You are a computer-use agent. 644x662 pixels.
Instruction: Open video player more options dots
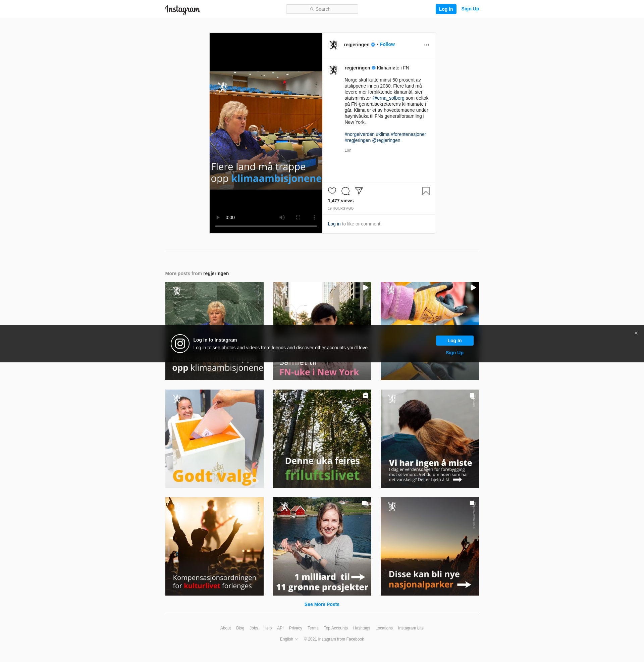point(314,217)
